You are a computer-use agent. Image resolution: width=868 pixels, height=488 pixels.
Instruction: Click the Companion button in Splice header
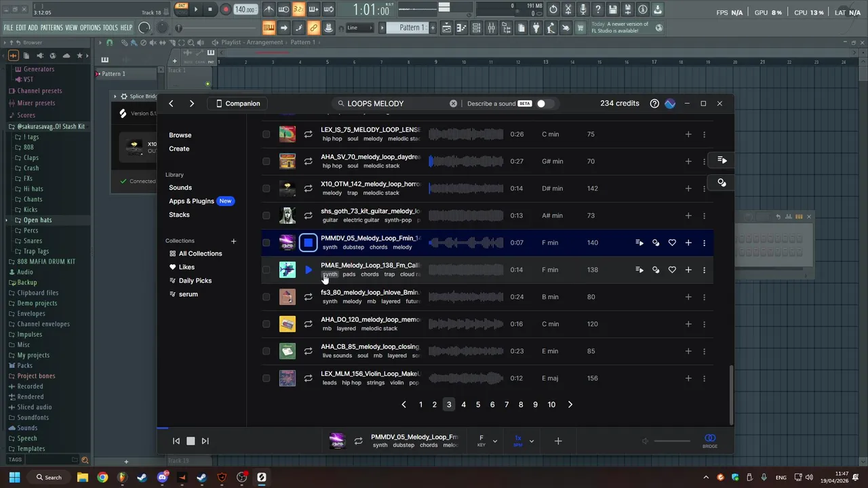tap(237, 104)
